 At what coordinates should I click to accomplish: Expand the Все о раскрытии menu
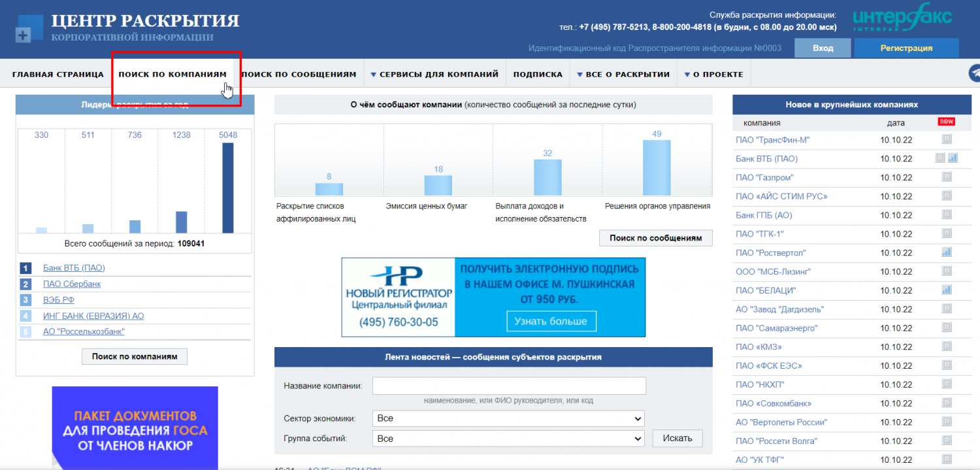(623, 75)
